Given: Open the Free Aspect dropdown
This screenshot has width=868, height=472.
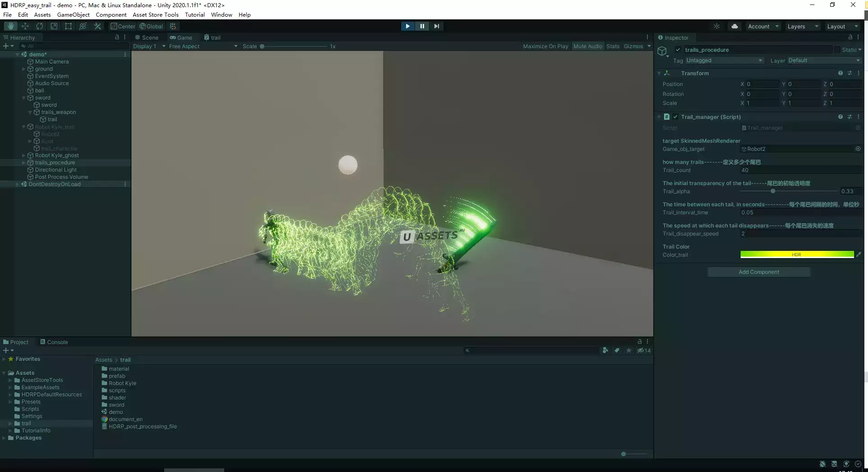Looking at the screenshot, I should (203, 46).
